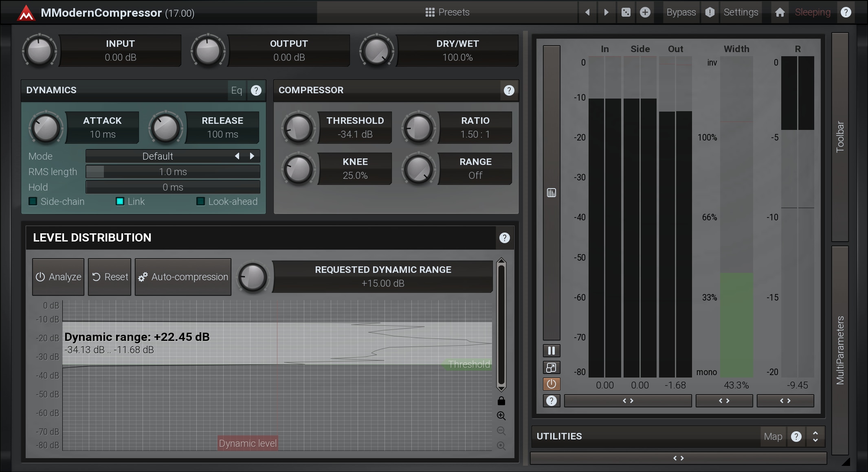
Task: Toggle the Link checkbox
Action: click(x=120, y=202)
